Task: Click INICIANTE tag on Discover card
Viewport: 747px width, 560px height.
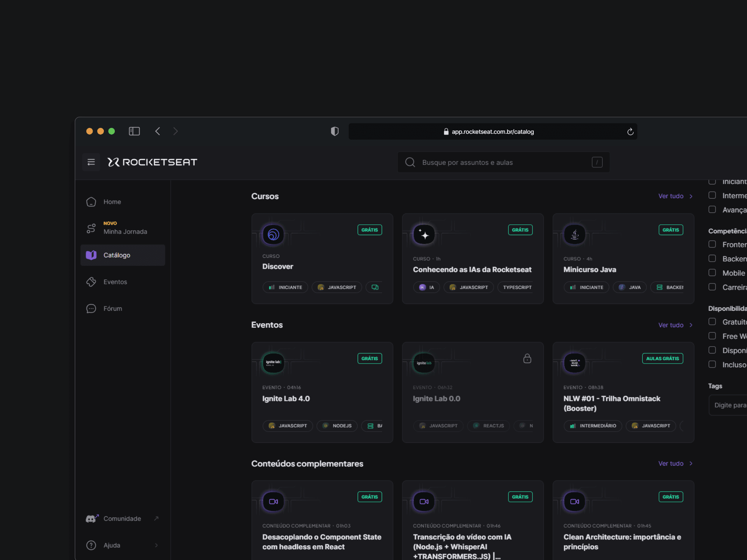Action: point(285,287)
